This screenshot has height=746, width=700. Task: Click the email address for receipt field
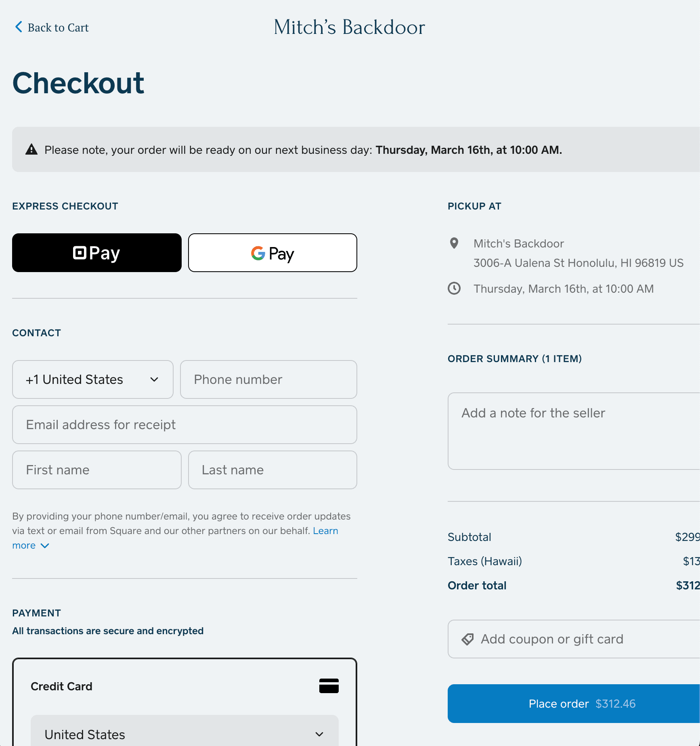(184, 425)
